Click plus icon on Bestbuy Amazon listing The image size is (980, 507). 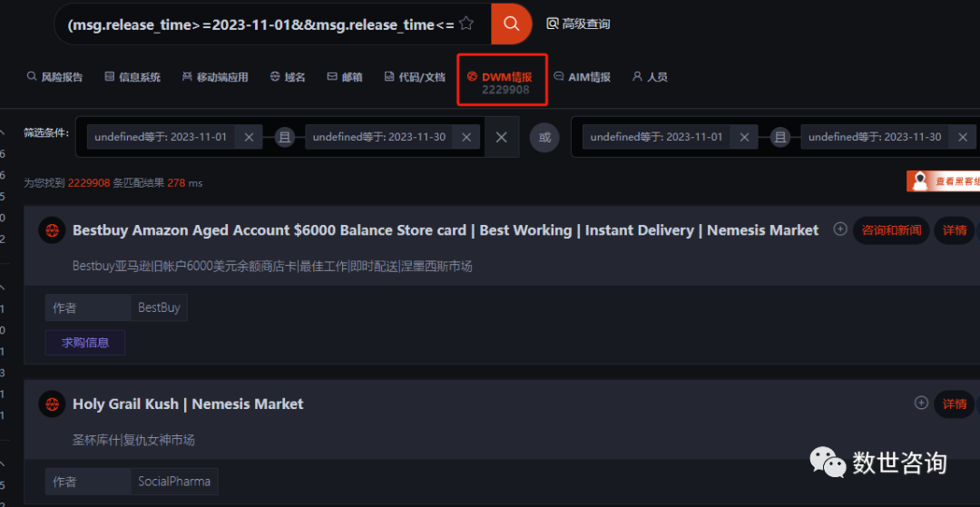840,229
